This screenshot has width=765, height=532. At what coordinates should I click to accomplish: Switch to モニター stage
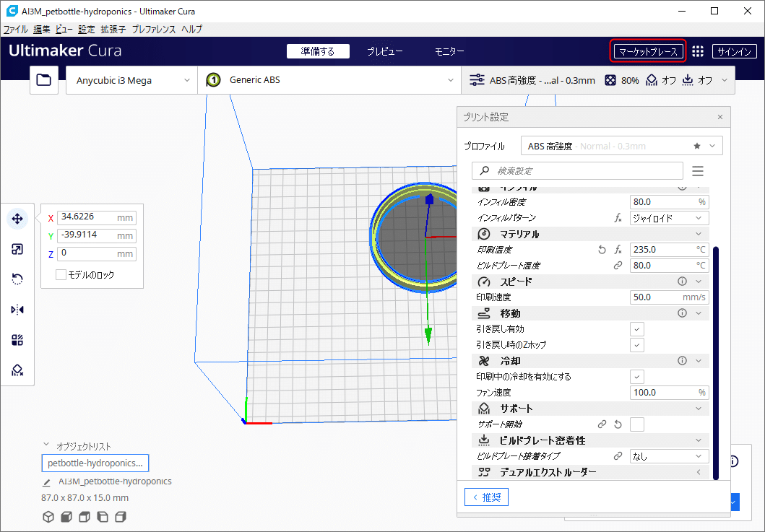click(x=449, y=51)
